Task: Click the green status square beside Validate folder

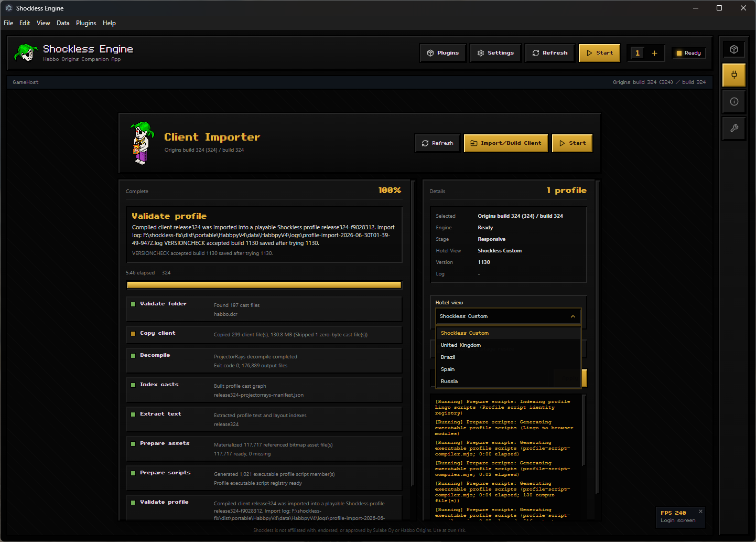Action: point(133,304)
